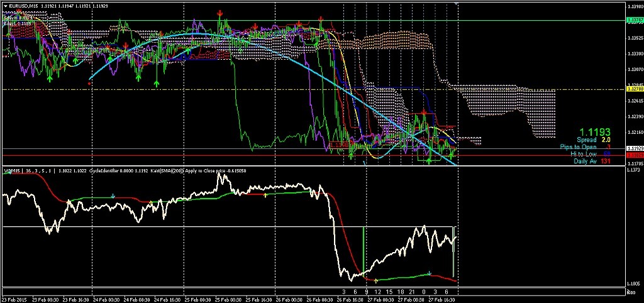Click the Hi to Low label

584,154
